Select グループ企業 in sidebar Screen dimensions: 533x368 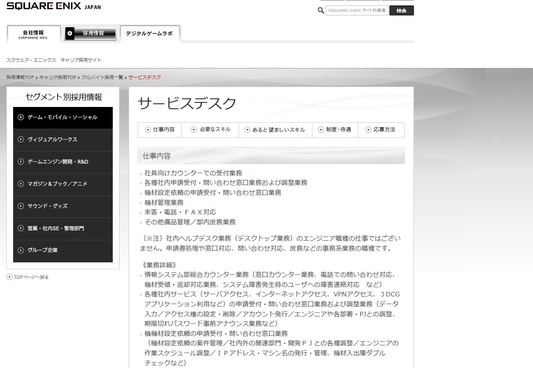63,250
